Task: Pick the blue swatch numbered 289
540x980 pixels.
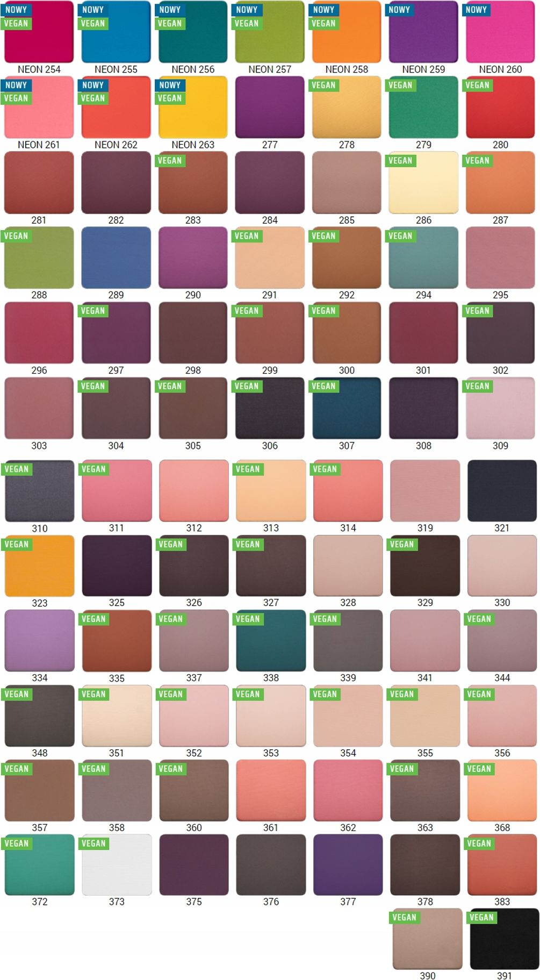Action: (x=116, y=257)
